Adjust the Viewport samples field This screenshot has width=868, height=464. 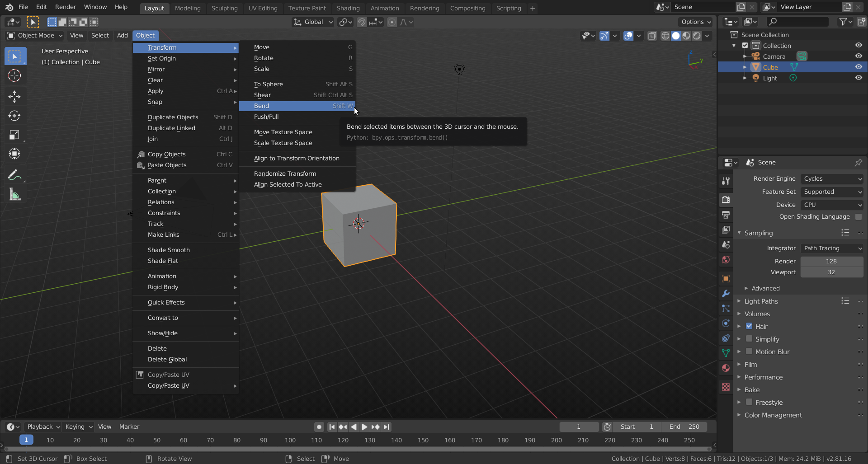832,272
